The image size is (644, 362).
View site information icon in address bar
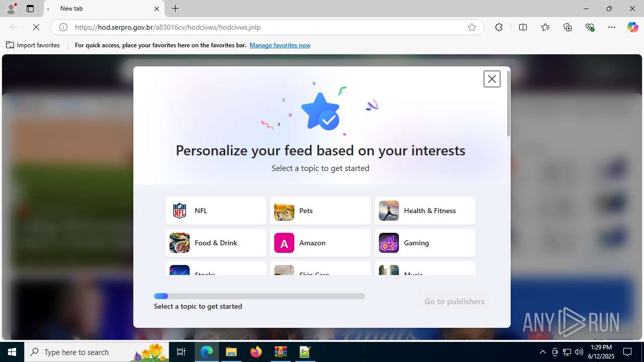(63, 27)
